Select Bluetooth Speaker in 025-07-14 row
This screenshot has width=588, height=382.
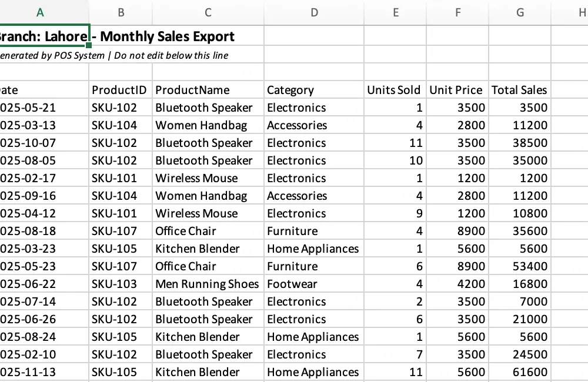tap(208, 301)
